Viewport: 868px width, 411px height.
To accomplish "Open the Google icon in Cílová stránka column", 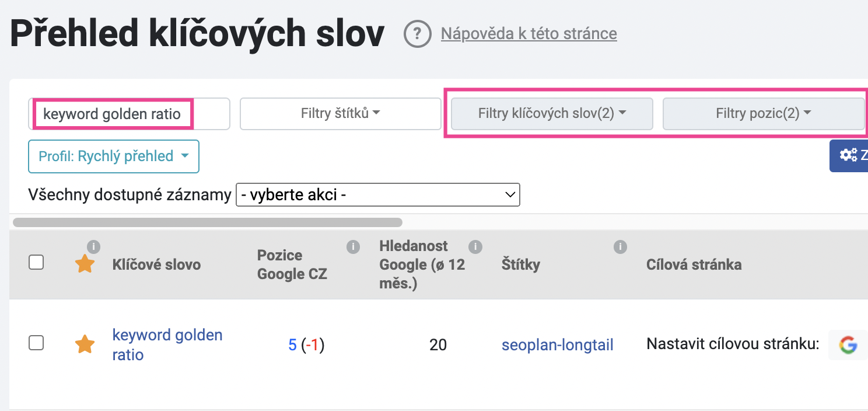I will point(848,345).
